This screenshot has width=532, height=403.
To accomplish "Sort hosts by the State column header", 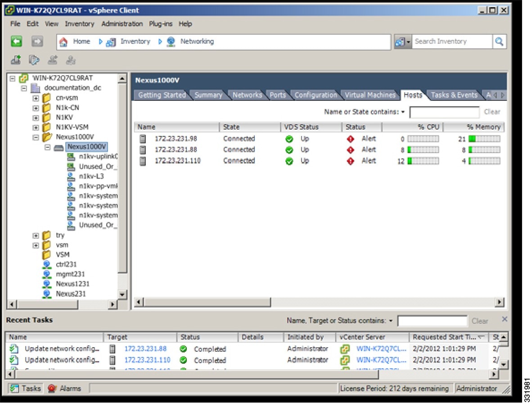I will pos(250,127).
